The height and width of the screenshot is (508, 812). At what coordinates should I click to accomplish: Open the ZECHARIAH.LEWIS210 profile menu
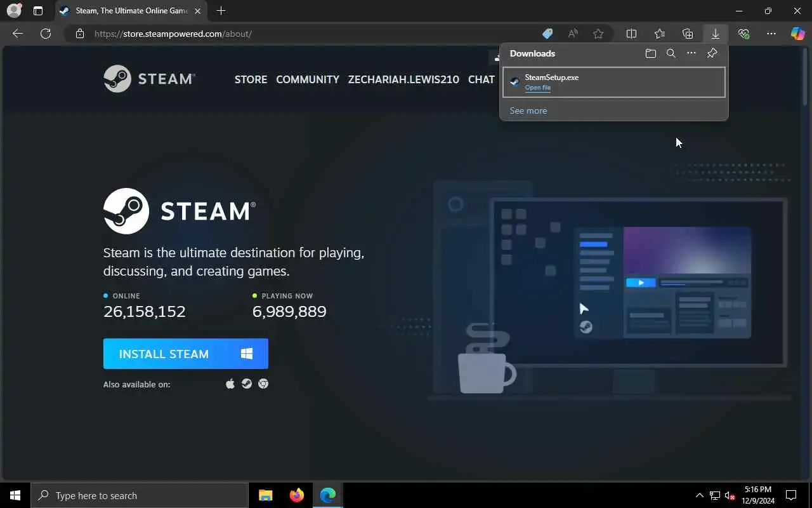coord(403,79)
